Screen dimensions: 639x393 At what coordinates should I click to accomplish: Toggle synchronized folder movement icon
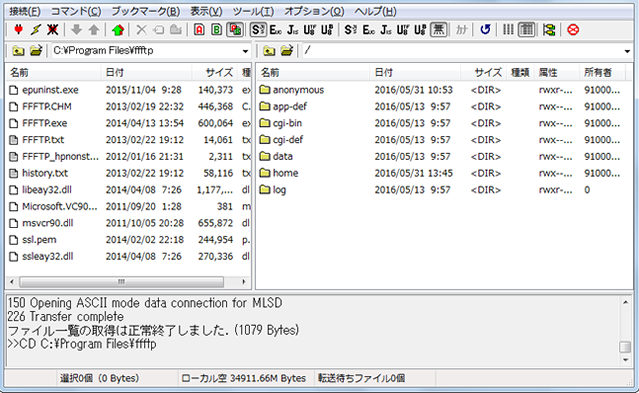[x=549, y=30]
